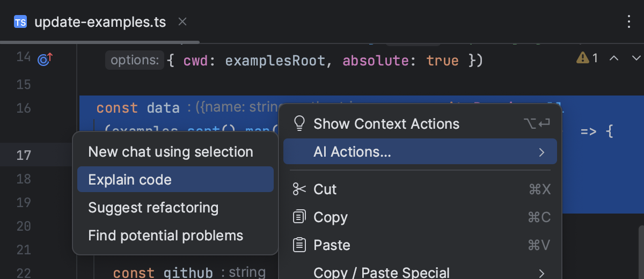The width and height of the screenshot is (644, 279).
Task: Choose Cut from the context menu
Action: [x=420, y=189]
